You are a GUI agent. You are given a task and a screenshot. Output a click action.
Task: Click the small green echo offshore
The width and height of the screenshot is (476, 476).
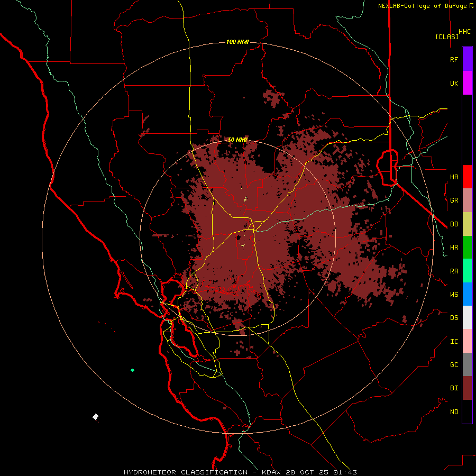132,370
